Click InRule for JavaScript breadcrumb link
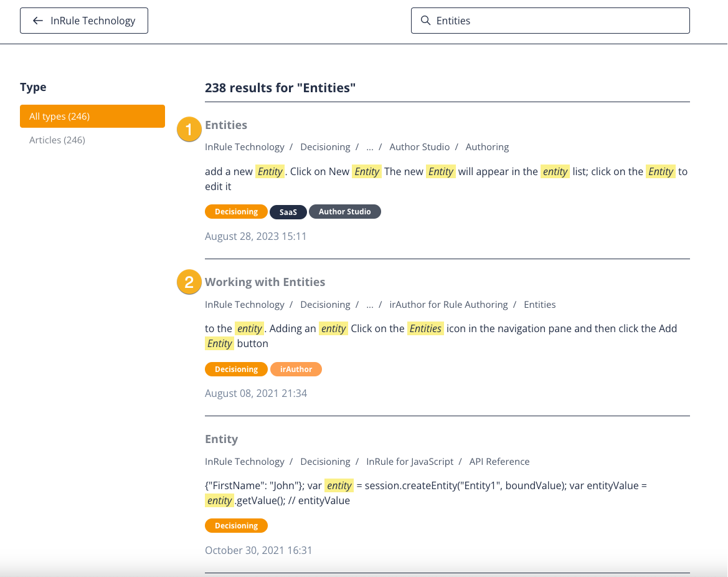 click(410, 462)
